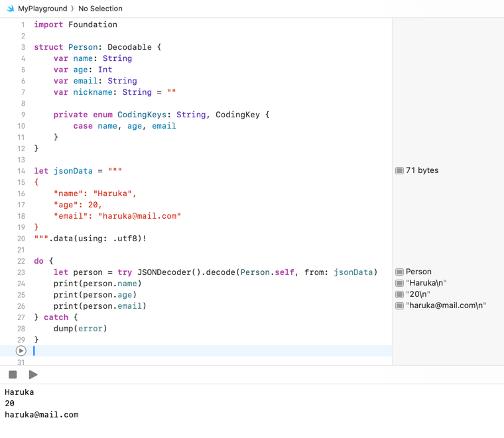Viewport: 504px width, 438px height.
Task: Open Quick Look for 71 bytes result
Action: pyautogui.click(x=399, y=170)
